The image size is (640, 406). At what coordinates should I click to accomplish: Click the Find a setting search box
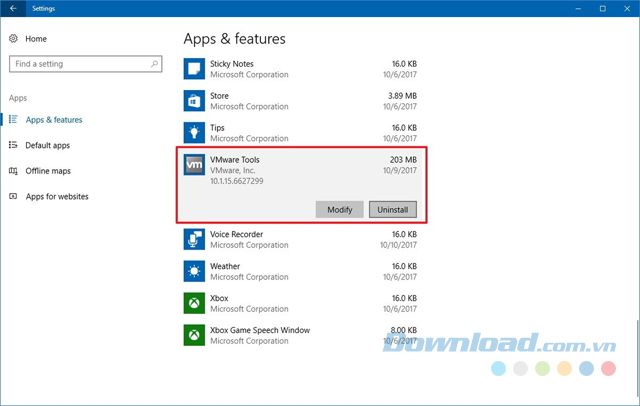pos(78,64)
